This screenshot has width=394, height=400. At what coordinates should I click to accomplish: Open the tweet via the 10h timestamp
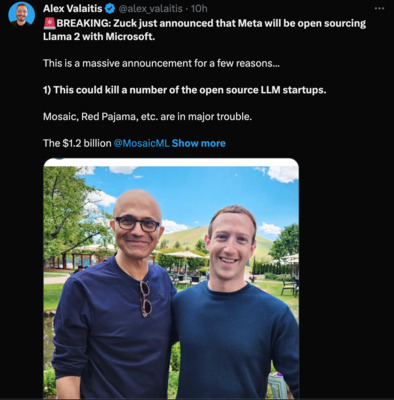pos(199,8)
